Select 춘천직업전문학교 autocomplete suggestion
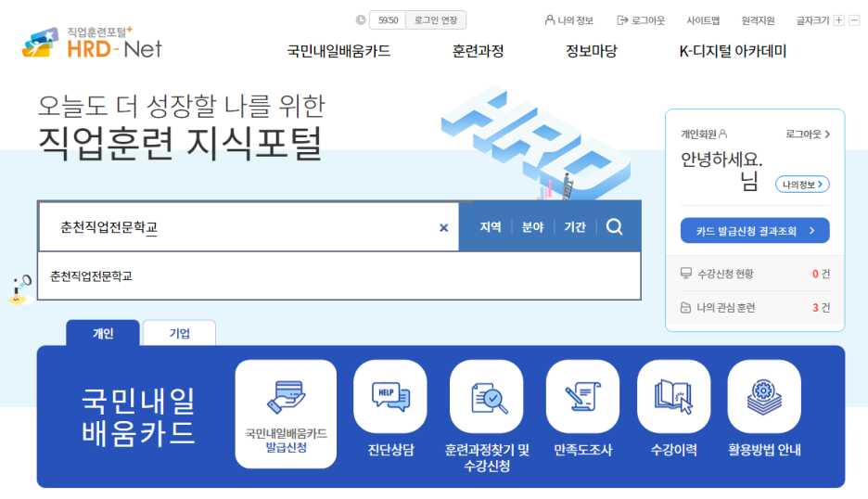868x499 pixels. coord(339,275)
